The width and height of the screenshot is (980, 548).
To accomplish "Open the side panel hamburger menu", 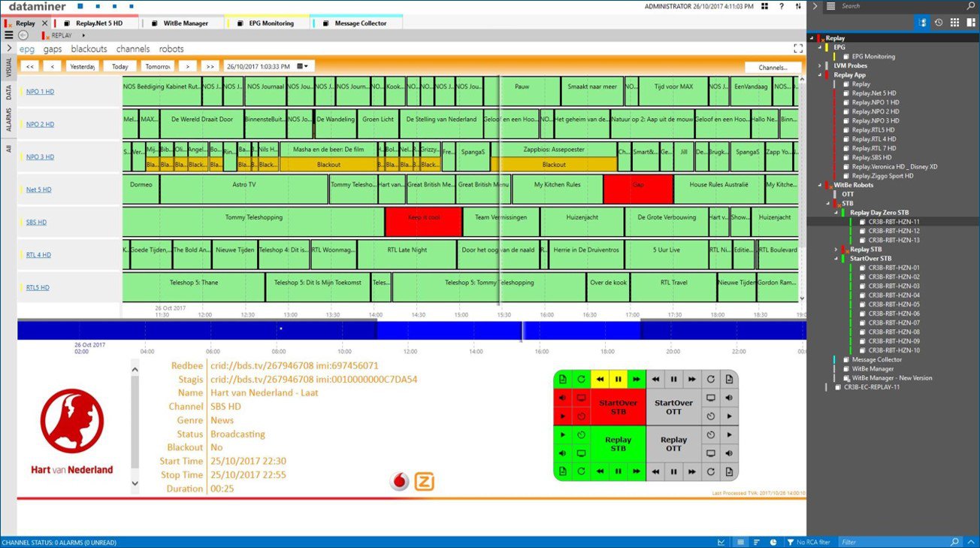I will click(x=830, y=6).
